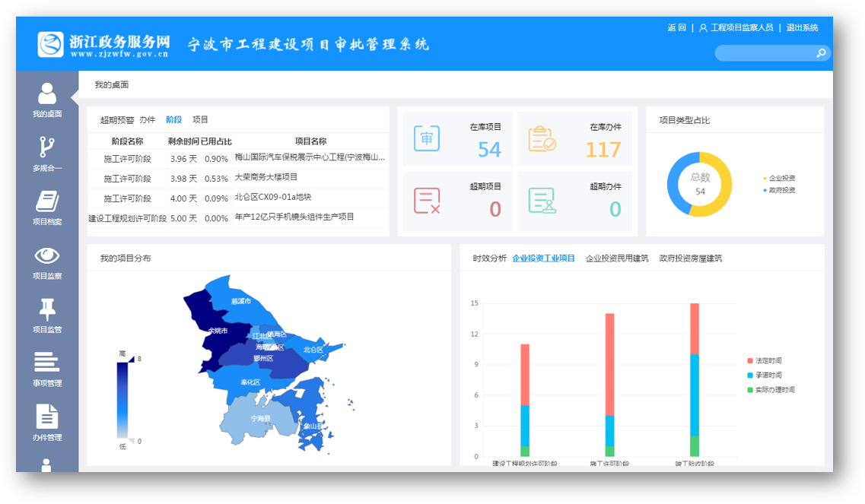The width and height of the screenshot is (865, 504).
Task: Switch to 企业投资民用建筑 tab
Action: [x=617, y=258]
